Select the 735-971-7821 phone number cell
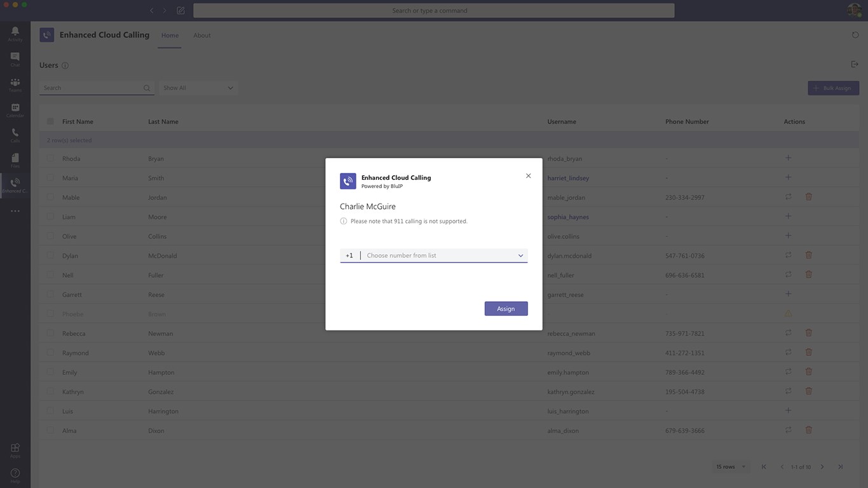The width and height of the screenshot is (868, 488). click(685, 334)
